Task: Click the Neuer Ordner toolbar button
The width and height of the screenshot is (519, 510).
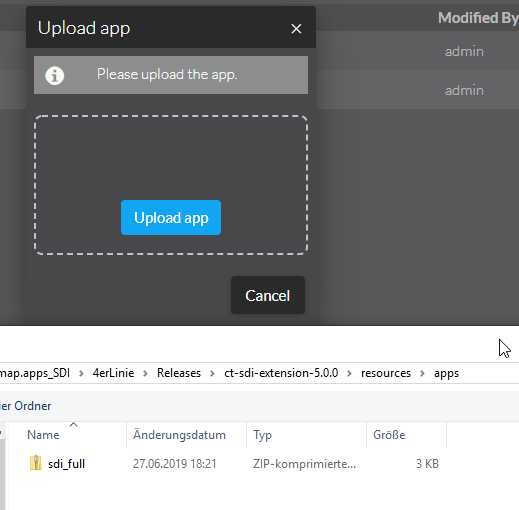Action: pyautogui.click(x=26, y=406)
